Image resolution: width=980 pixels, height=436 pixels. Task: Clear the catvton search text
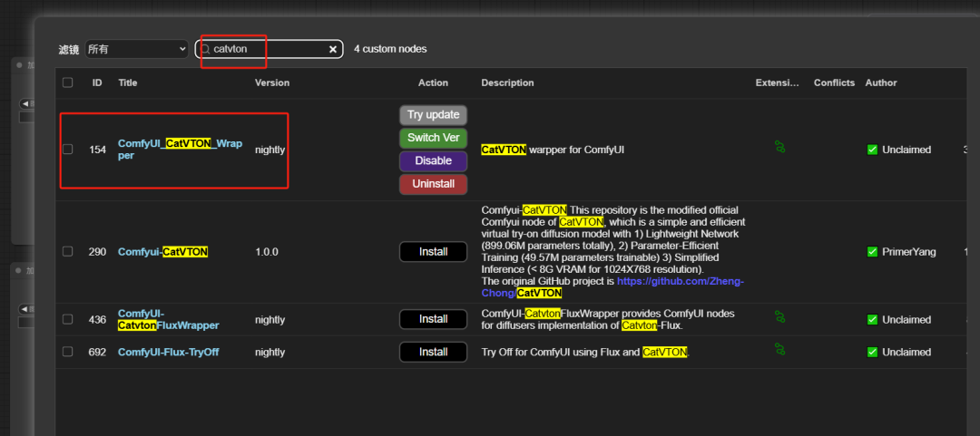(333, 49)
